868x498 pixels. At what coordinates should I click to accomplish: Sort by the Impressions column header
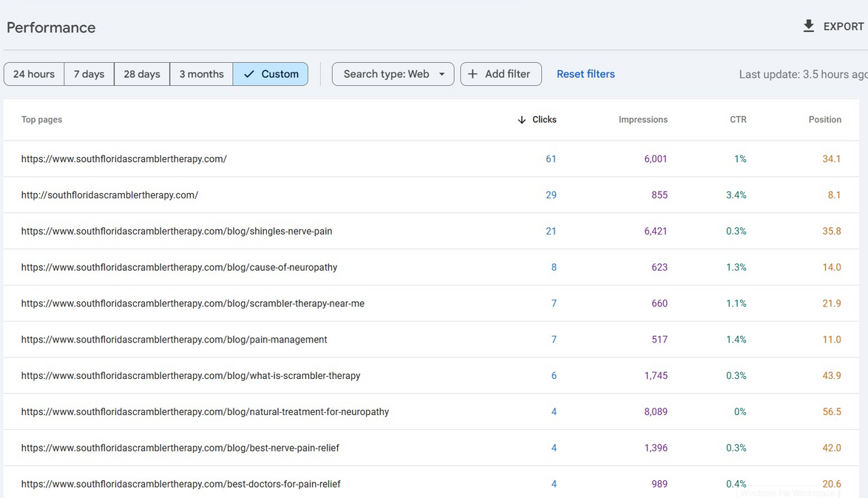642,120
